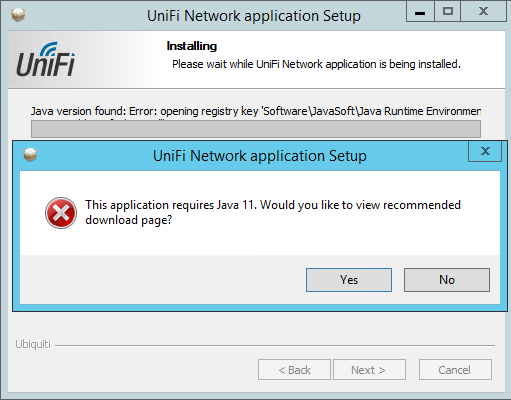Choose No to decline the download page

[447, 280]
